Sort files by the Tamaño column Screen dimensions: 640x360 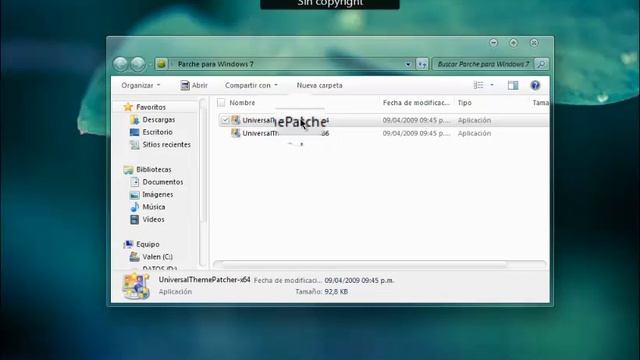pos(540,103)
